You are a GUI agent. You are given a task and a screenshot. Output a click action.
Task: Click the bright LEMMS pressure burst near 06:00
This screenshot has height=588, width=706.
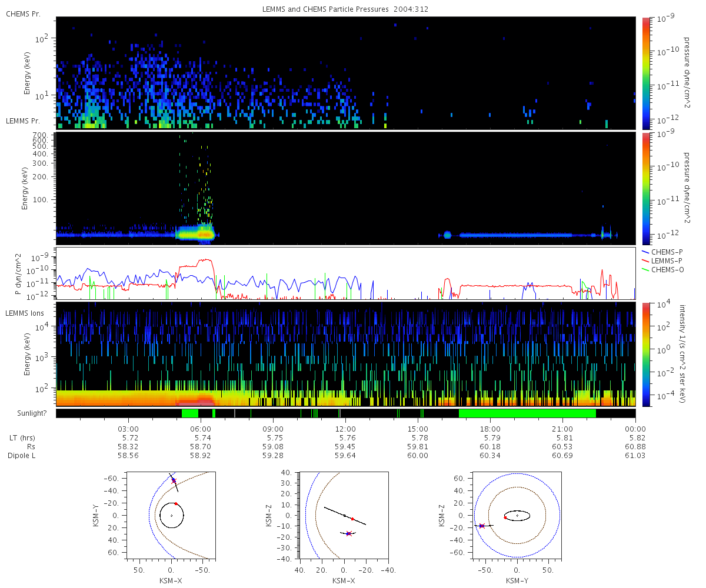point(197,234)
